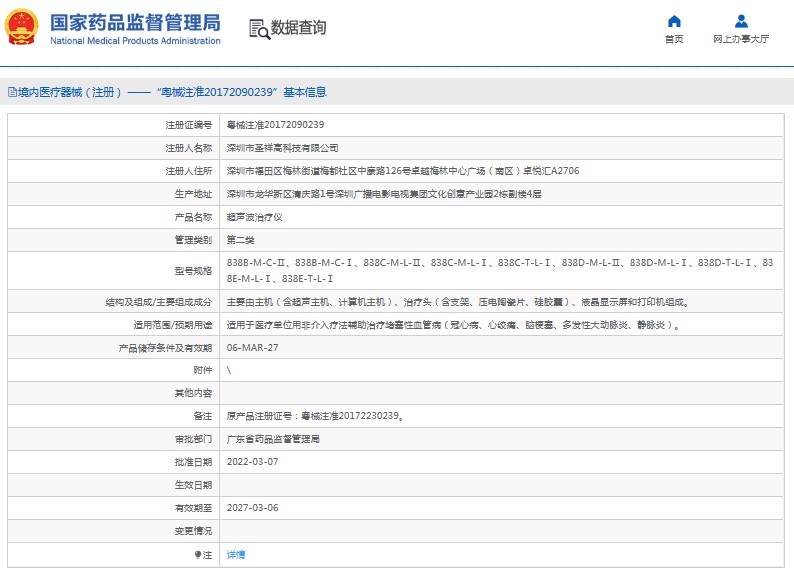This screenshot has height=574, width=794.
Task: Click the model specification list starting 838B-M-C-II
Action: (500, 270)
